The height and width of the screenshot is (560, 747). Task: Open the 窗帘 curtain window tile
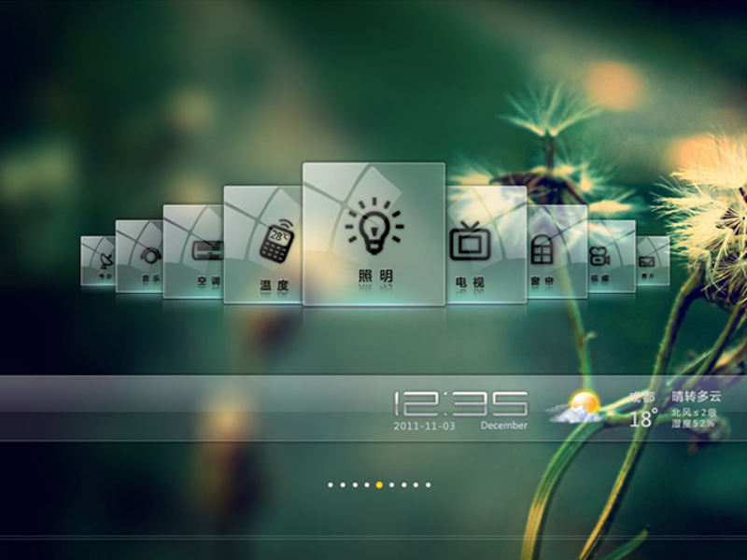click(557, 251)
